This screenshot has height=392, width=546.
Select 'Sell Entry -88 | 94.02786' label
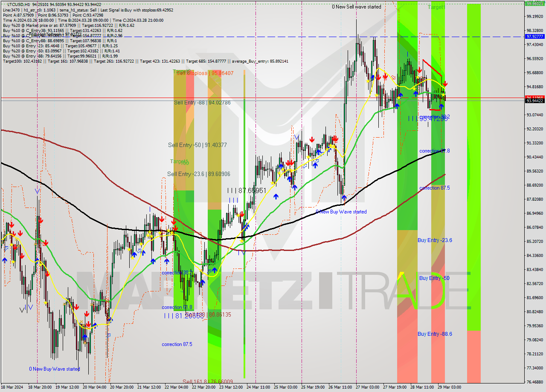click(x=202, y=103)
